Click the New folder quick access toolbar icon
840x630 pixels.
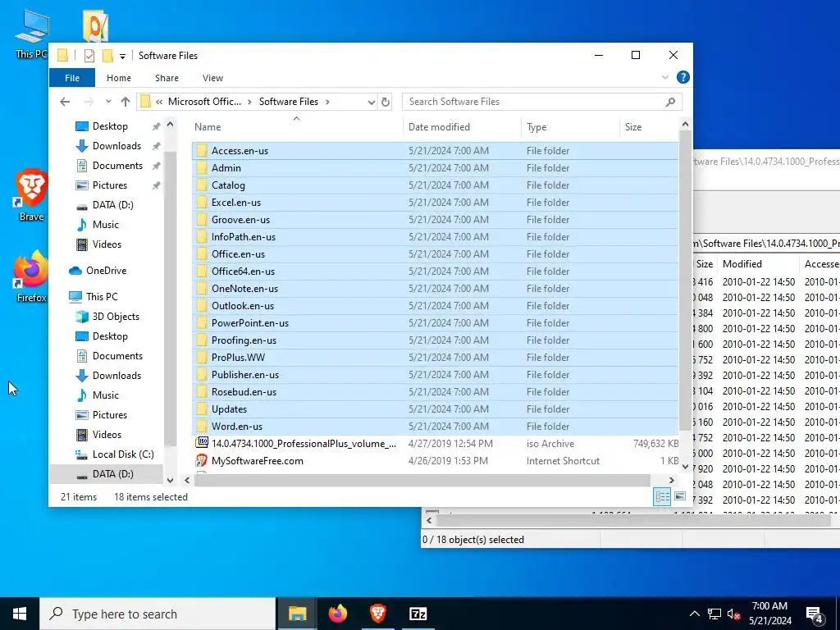click(107, 55)
